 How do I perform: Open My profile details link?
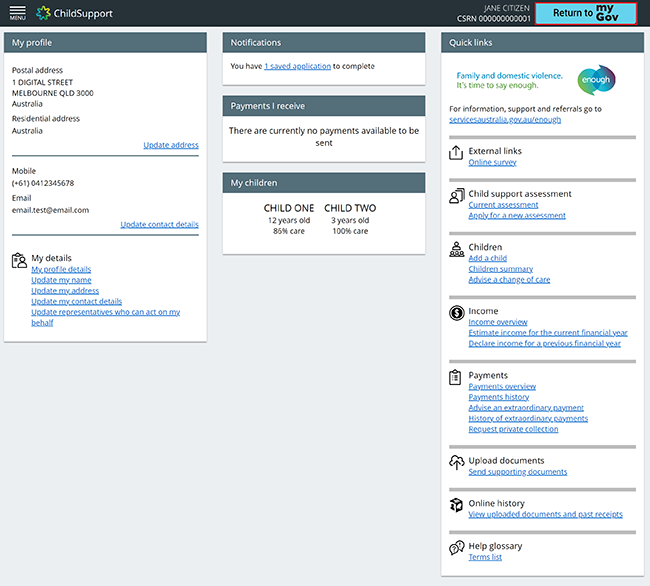pyautogui.click(x=61, y=269)
